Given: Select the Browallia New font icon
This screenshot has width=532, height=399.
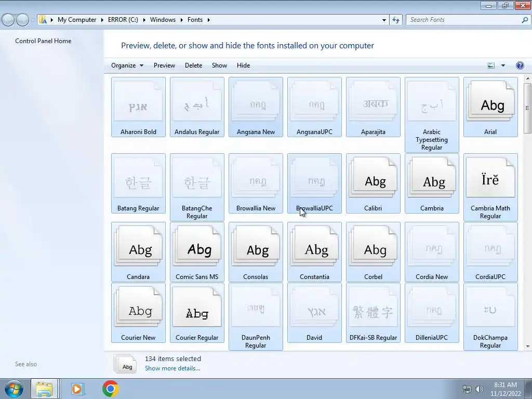Looking at the screenshot, I should coord(256,183).
